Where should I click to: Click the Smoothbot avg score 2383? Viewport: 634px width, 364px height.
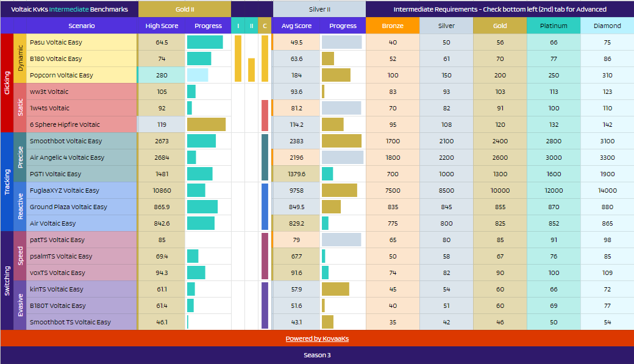coord(296,141)
